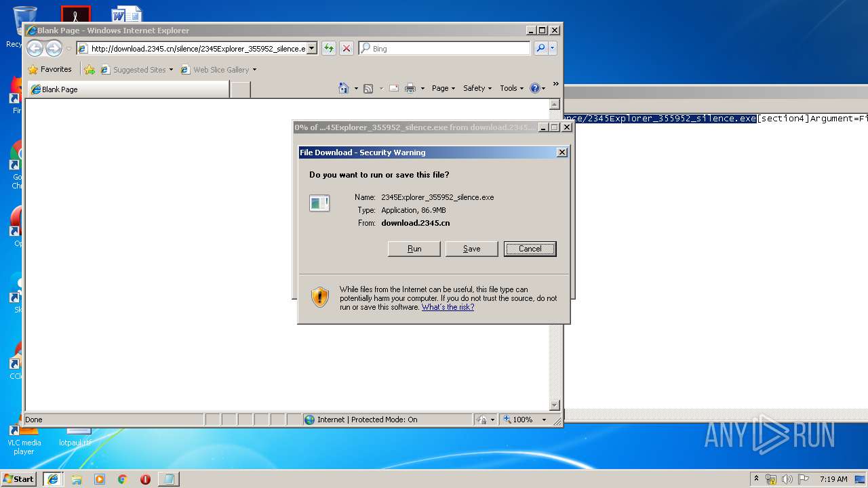This screenshot has height=488, width=868.
Task: Open Windows Media Player taskbar icon
Action: point(100,479)
